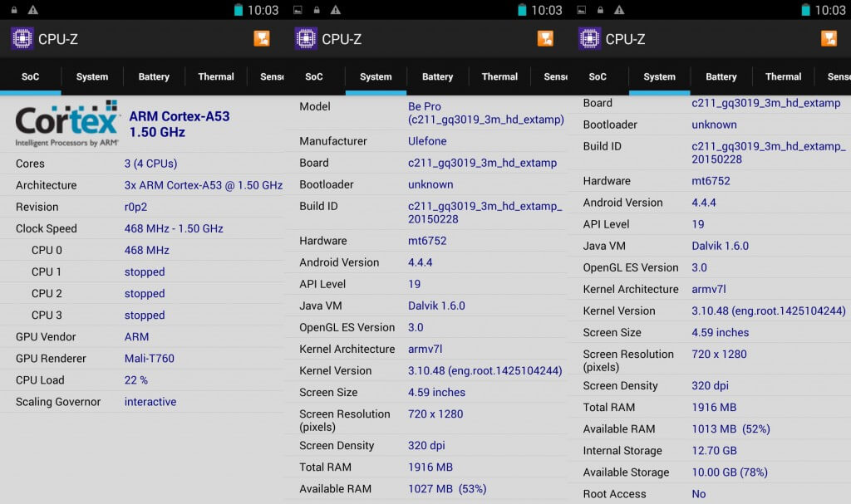
Task: Click Hardware 'mt6752' in middle screenshot
Action: [427, 241]
